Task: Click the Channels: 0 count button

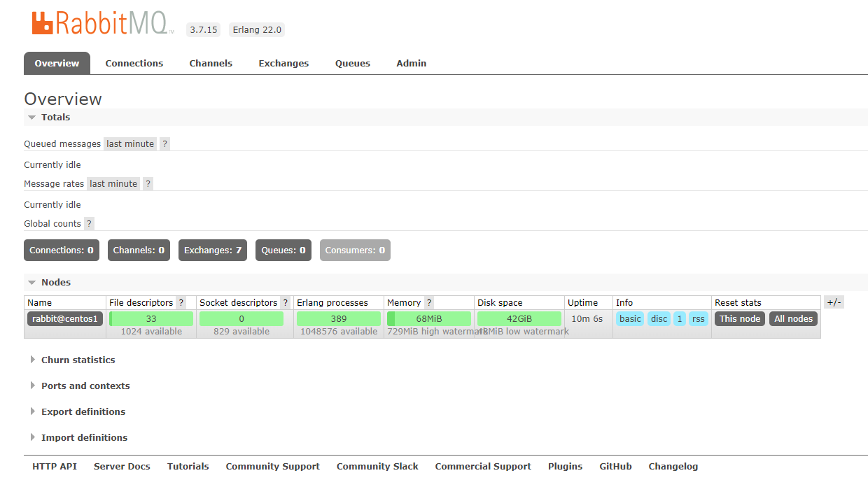Action: pyautogui.click(x=139, y=250)
